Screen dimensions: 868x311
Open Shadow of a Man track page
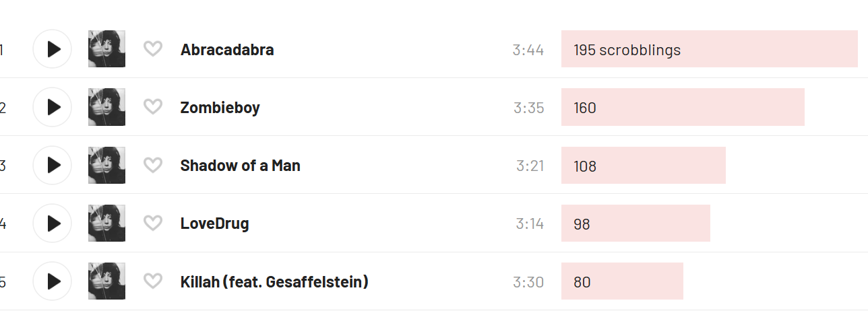[x=240, y=166]
